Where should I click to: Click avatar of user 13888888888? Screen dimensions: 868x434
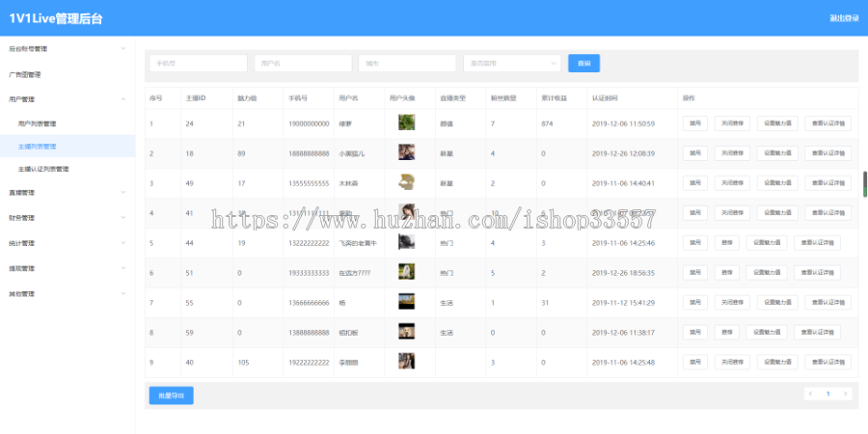coord(406,332)
